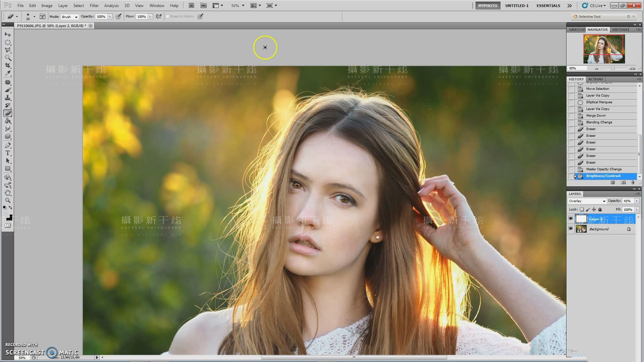Viewport: 644px width, 362px height.
Task: Switch to the MYPHOTO workspace
Action: 488,6
